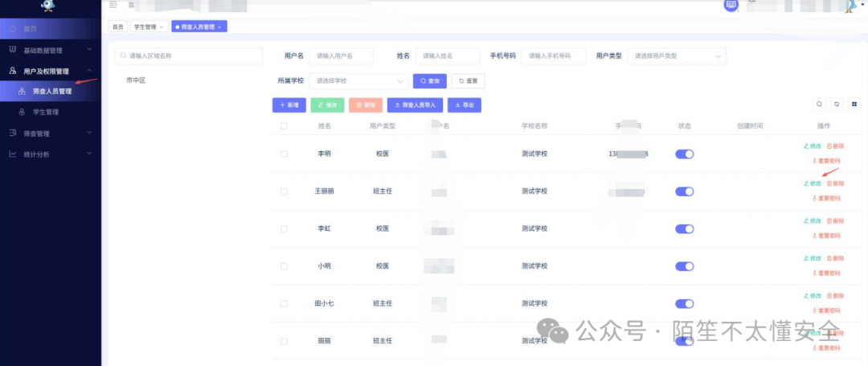Expand 统计分析 in the sidebar
Image resolution: width=868 pixels, height=366 pixels.
51,154
